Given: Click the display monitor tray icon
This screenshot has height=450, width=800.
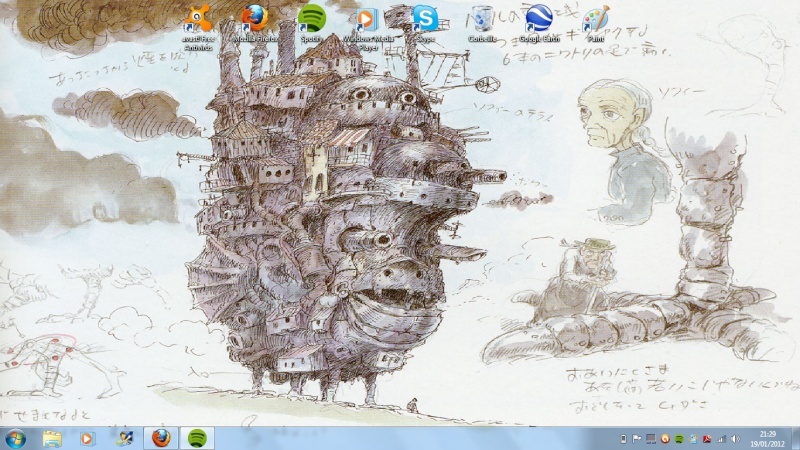Looking at the screenshot, I should pyautogui.click(x=651, y=439).
